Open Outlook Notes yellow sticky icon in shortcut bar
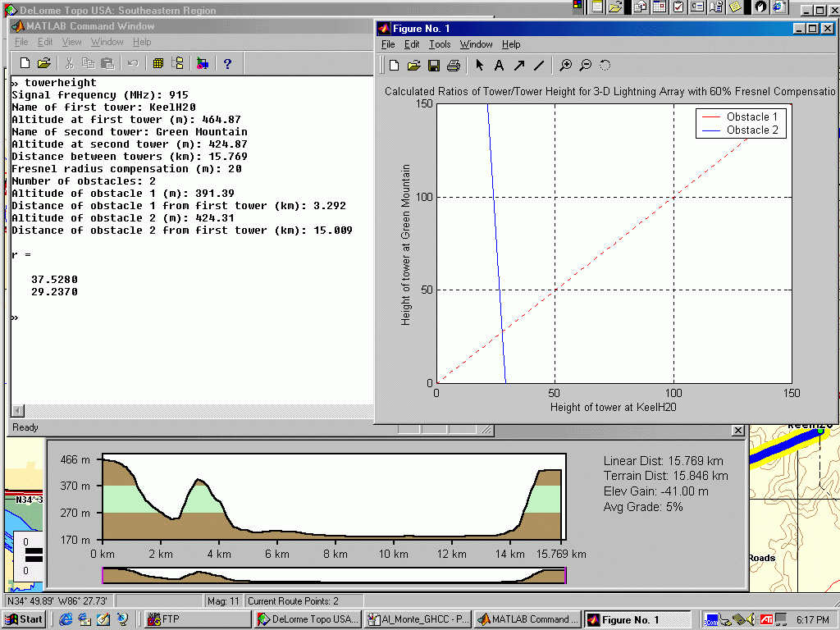Image resolution: width=840 pixels, height=630 pixels. [736, 7]
